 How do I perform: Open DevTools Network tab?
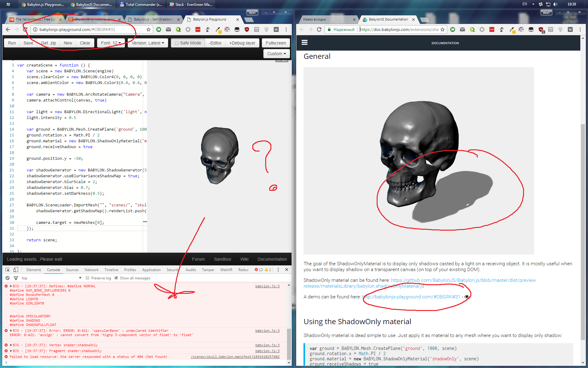point(92,270)
